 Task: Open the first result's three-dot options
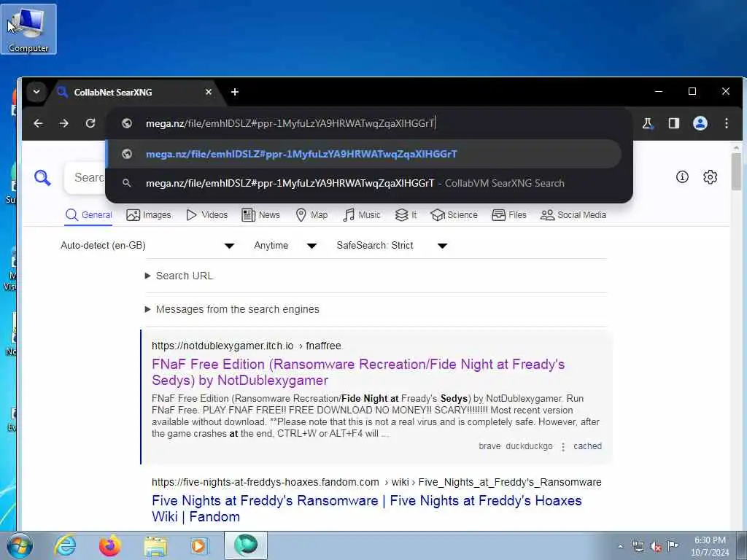tap(563, 447)
